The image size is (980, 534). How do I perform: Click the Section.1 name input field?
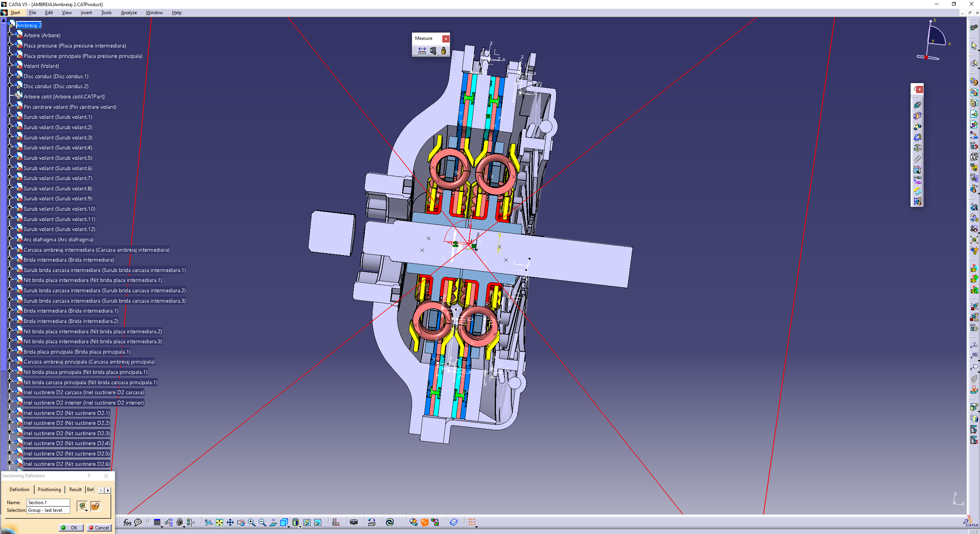48,502
